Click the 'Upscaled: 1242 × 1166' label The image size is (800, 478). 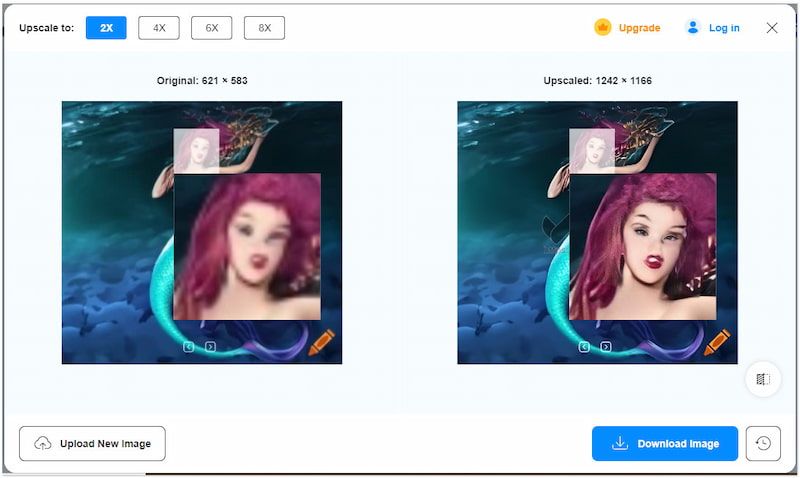click(597, 81)
